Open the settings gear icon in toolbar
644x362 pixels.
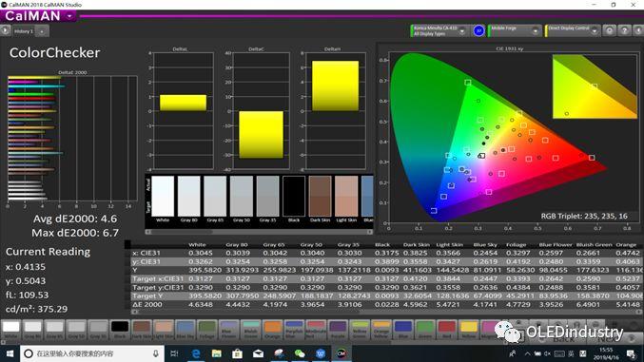click(610, 30)
